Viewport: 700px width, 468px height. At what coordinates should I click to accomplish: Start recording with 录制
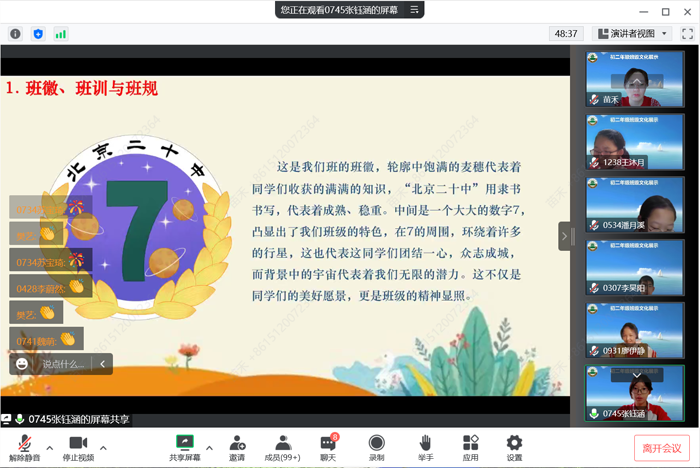[x=377, y=448]
